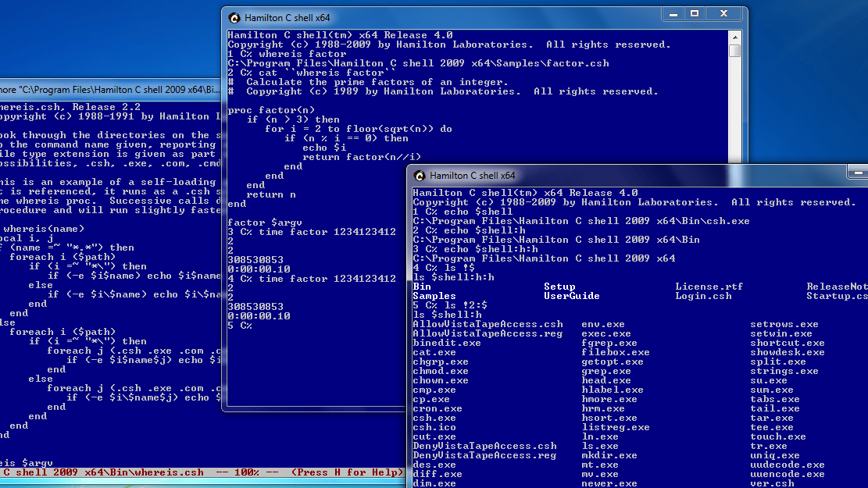Click the C shell icon in back window title bar
868x488 pixels.
[x=234, y=18]
